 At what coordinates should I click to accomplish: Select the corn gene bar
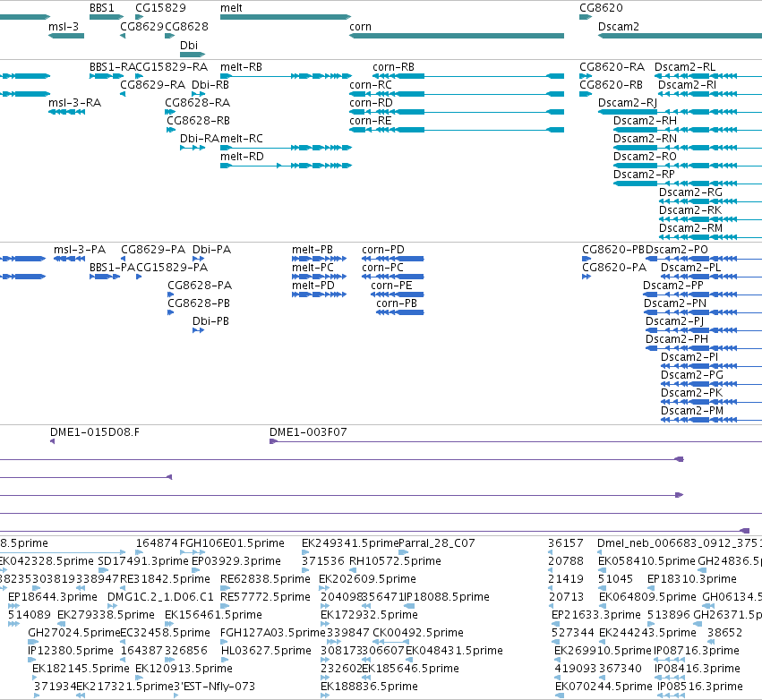(457, 36)
